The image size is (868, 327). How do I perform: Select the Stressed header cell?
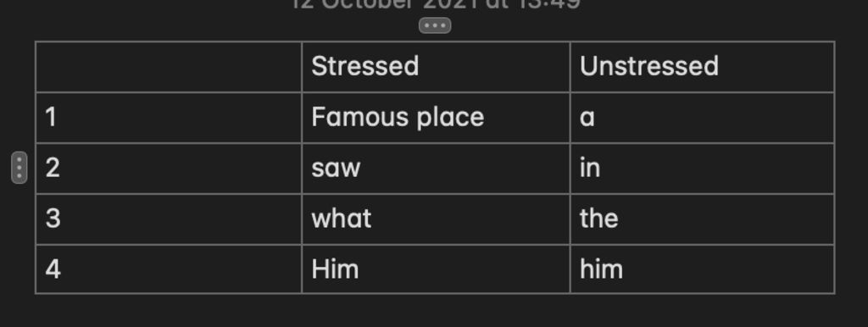[x=436, y=67]
